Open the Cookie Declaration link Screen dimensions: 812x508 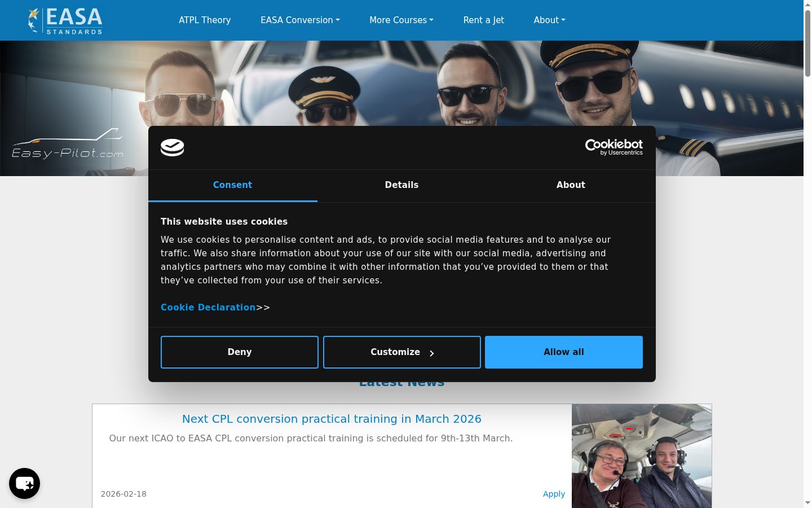point(208,307)
